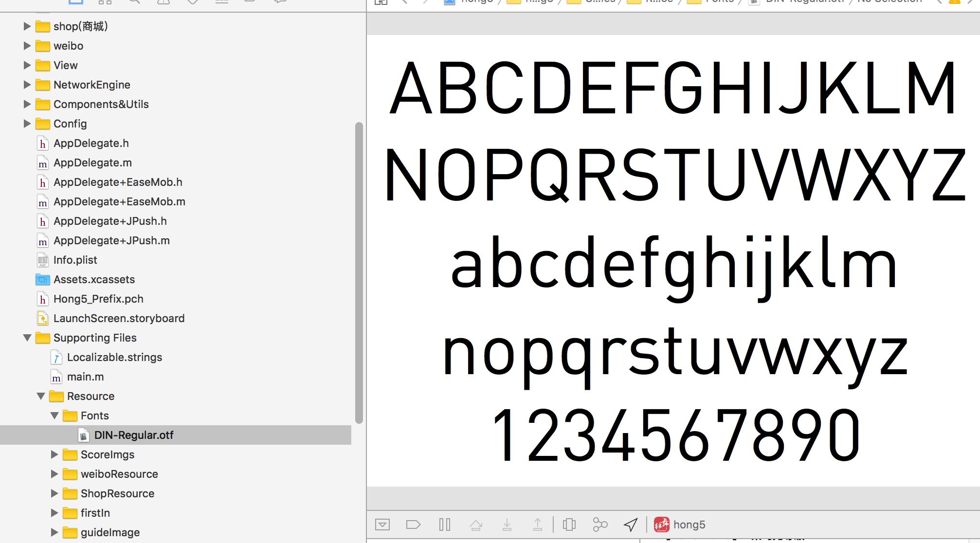Open AppDelegate.m file
Screen dimensions: 980x543
point(92,163)
